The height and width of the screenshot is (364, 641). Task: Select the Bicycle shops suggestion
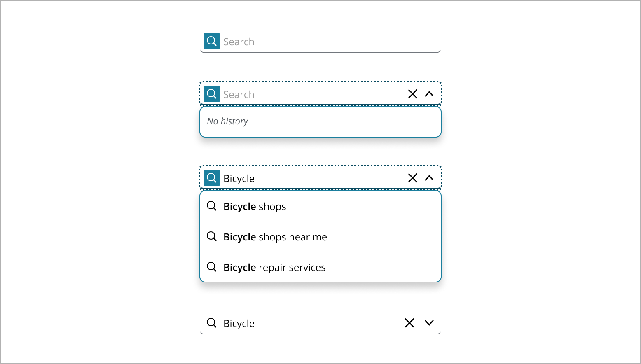point(255,207)
